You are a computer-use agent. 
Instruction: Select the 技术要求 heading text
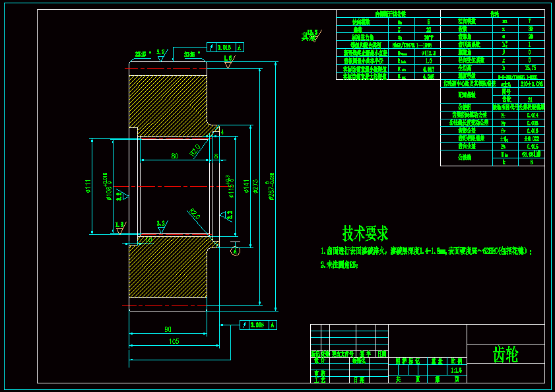[x=365, y=234]
